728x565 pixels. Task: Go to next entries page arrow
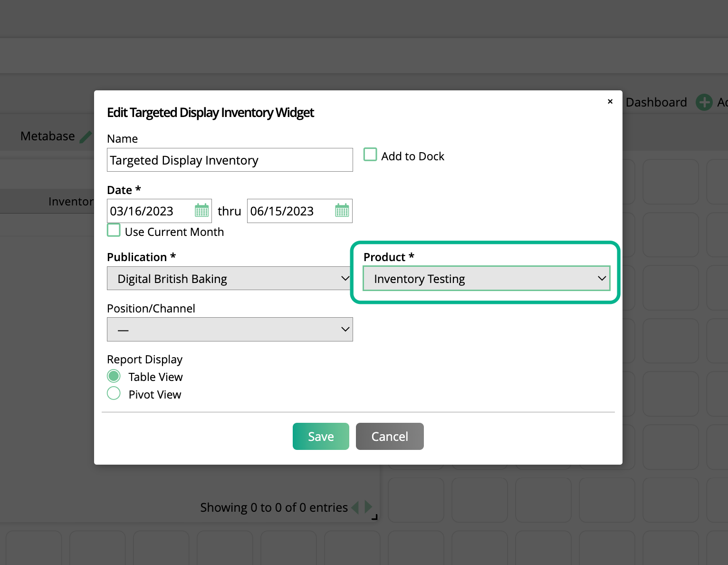(368, 507)
